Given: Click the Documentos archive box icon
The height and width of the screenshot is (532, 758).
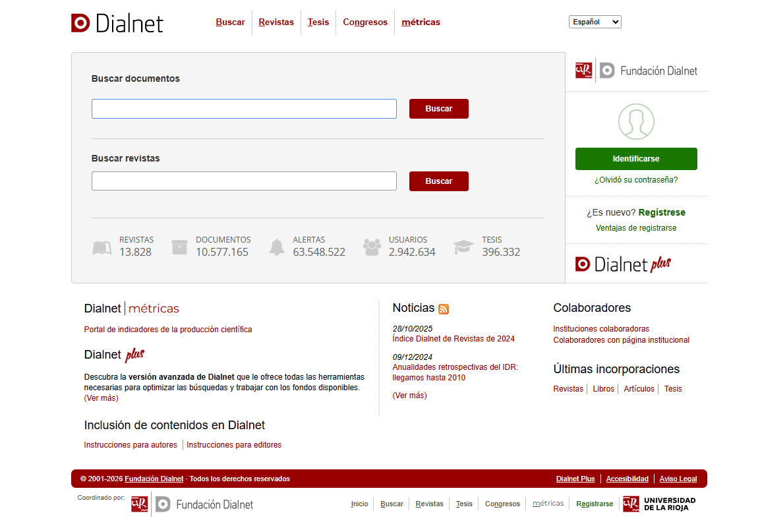Looking at the screenshot, I should pos(179,247).
